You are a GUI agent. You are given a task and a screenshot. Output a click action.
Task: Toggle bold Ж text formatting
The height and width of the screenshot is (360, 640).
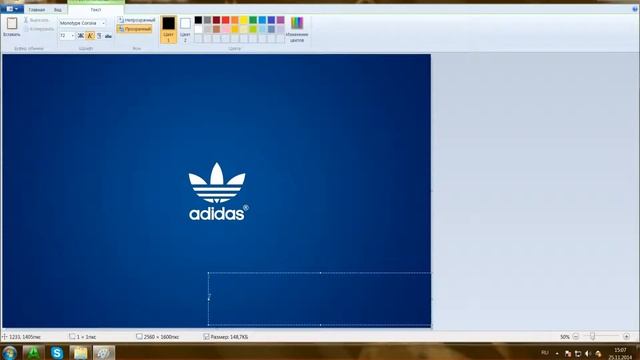[81, 36]
